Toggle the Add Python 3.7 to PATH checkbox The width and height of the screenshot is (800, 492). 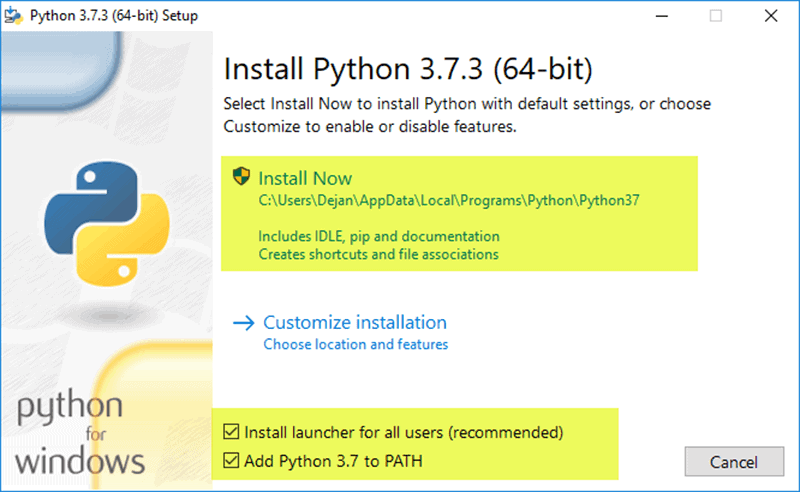[x=232, y=461]
